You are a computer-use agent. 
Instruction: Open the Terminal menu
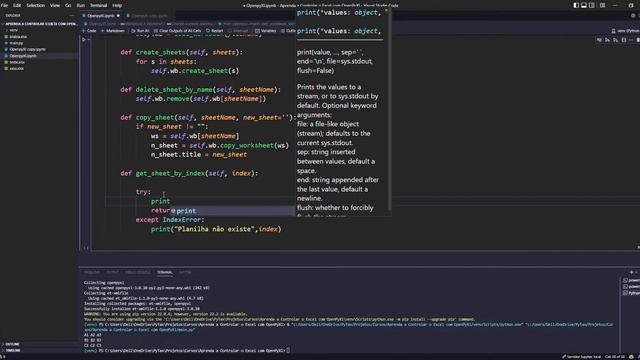click(x=98, y=6)
